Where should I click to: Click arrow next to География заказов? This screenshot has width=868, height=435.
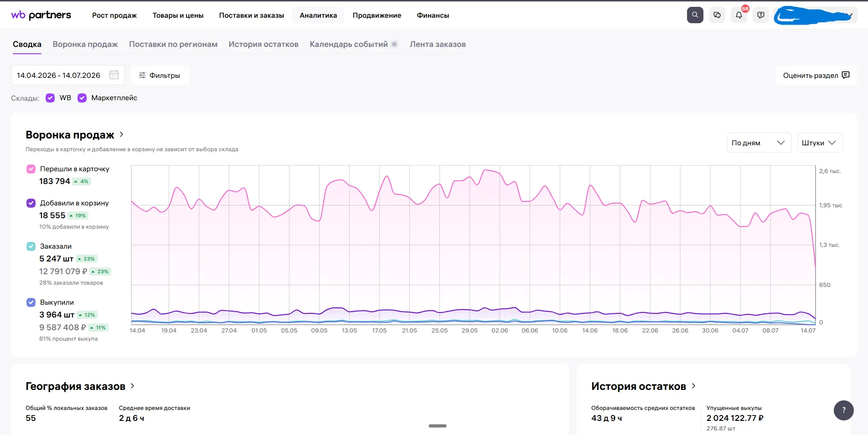coord(133,386)
